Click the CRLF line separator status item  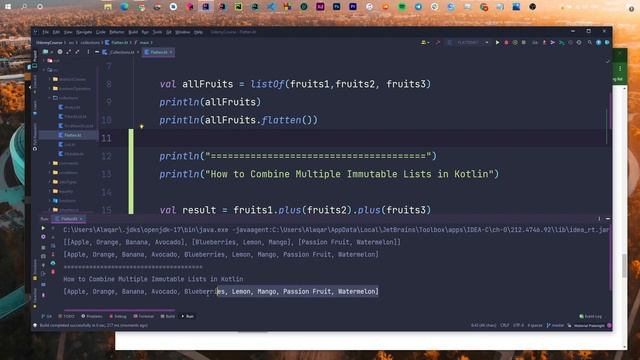505,326
